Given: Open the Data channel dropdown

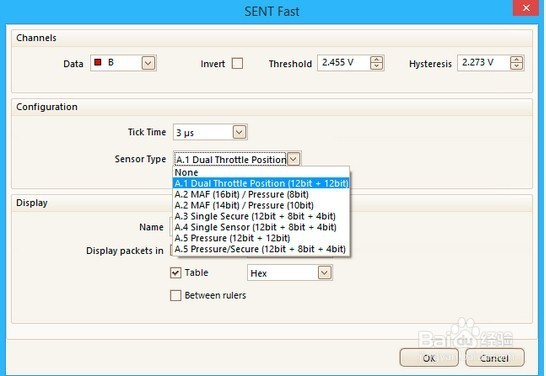Looking at the screenshot, I should click(148, 63).
